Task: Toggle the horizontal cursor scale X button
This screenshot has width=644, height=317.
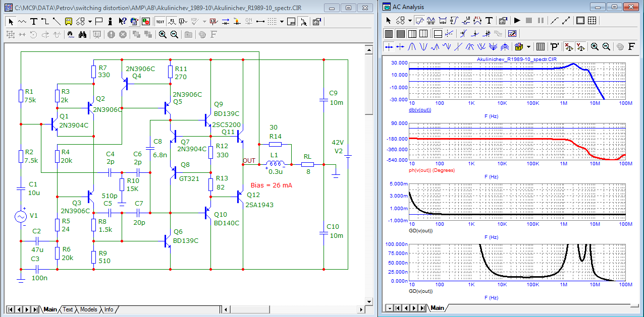Action: click(x=568, y=46)
